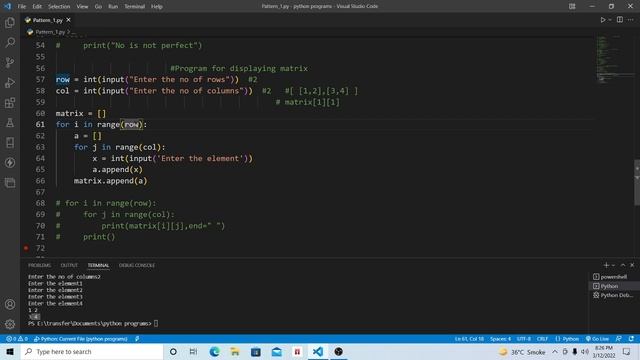
Task: Open the File menu
Action: 22,7
